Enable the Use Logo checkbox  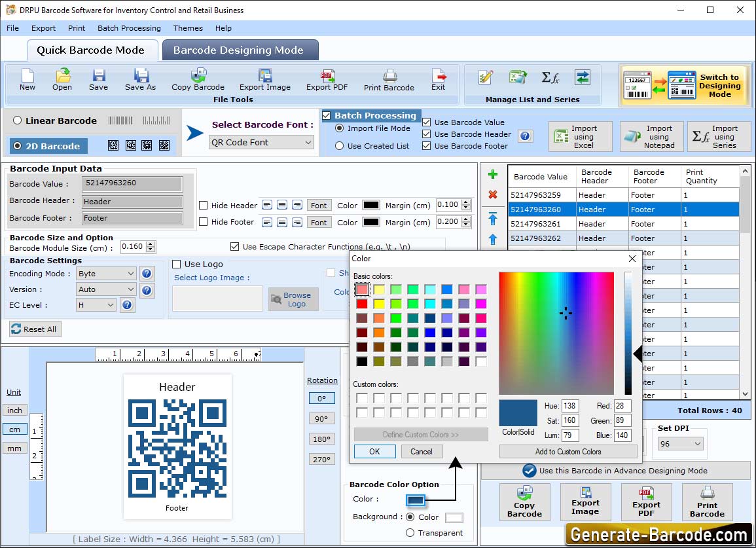point(177,264)
